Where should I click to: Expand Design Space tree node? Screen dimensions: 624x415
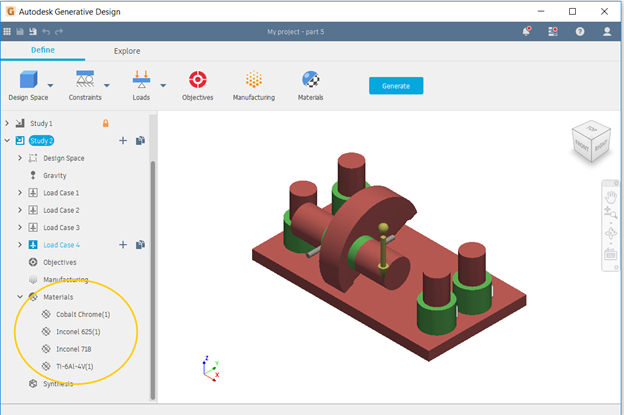[x=20, y=158]
